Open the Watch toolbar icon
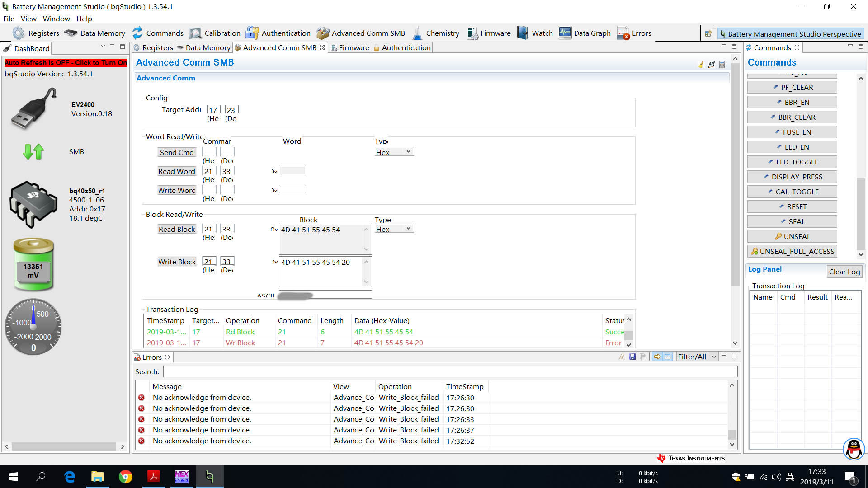868x488 pixels. coord(523,33)
